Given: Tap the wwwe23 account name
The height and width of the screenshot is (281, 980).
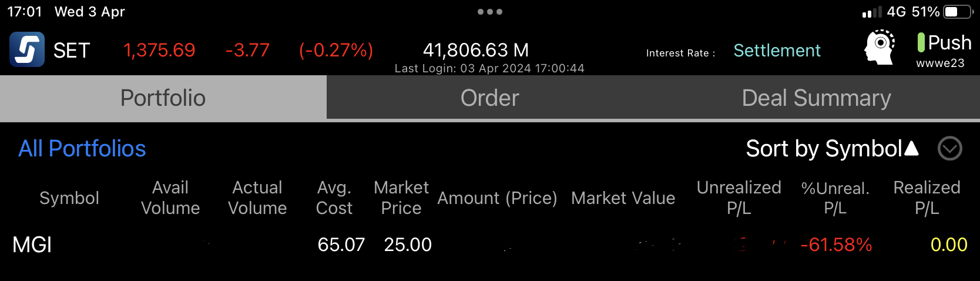Looking at the screenshot, I should point(940,63).
